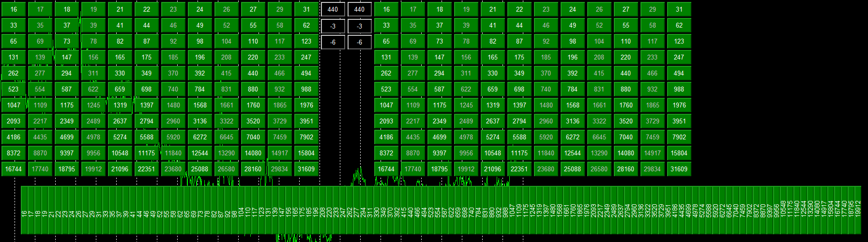
Task: Select the left -3 value field
Action: coord(333,26)
